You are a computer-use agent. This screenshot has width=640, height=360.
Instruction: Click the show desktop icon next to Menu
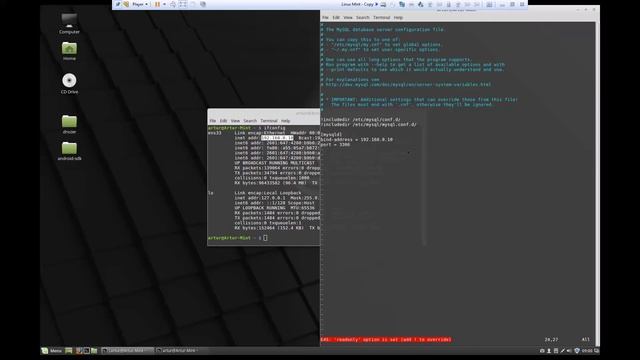(x=69, y=351)
